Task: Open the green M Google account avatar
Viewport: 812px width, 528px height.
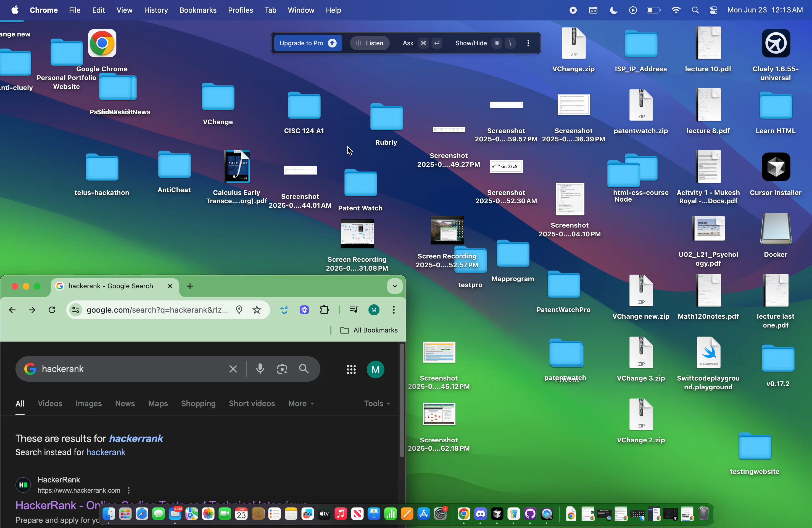Action: click(375, 369)
